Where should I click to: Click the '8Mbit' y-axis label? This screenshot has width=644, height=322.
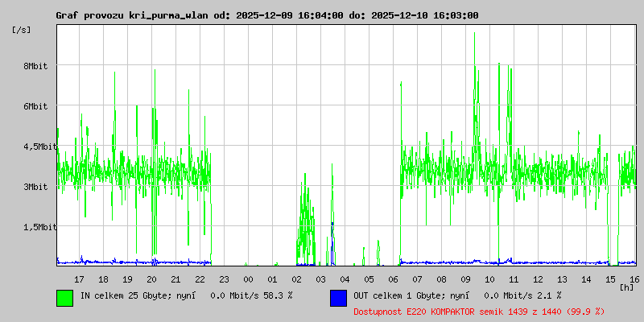click(x=35, y=66)
